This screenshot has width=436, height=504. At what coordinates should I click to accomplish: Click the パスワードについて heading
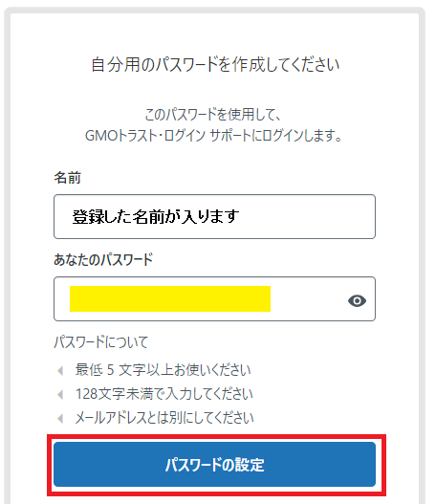[101, 341]
